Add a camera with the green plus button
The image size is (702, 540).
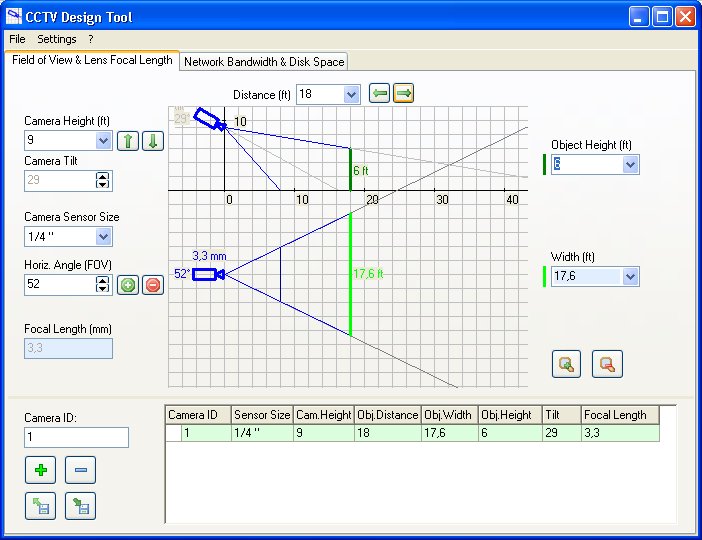(x=40, y=469)
